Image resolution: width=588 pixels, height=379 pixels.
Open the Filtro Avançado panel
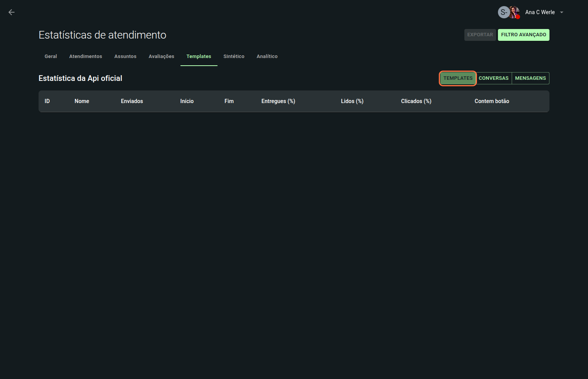[x=523, y=35]
